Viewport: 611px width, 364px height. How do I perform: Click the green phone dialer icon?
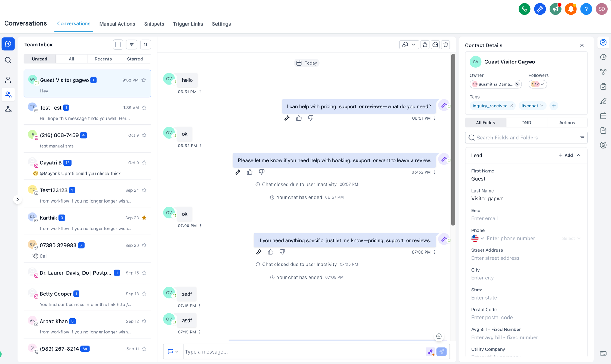(524, 9)
